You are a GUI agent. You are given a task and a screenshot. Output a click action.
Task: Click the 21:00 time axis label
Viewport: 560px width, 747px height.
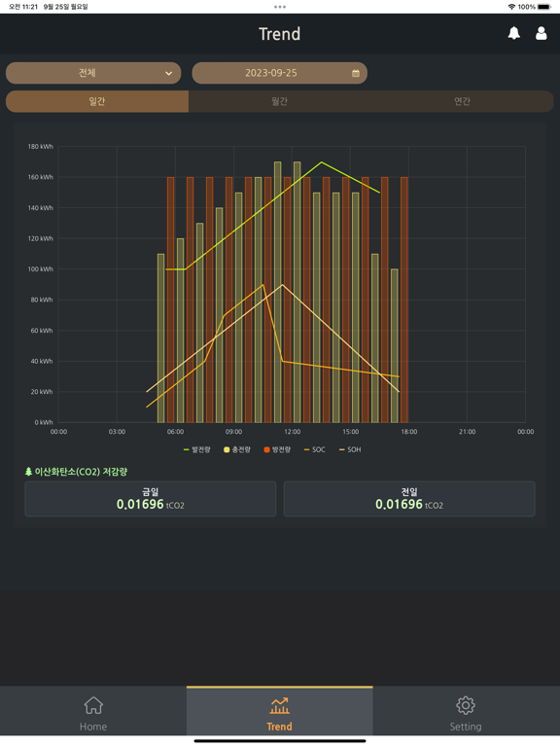click(467, 432)
